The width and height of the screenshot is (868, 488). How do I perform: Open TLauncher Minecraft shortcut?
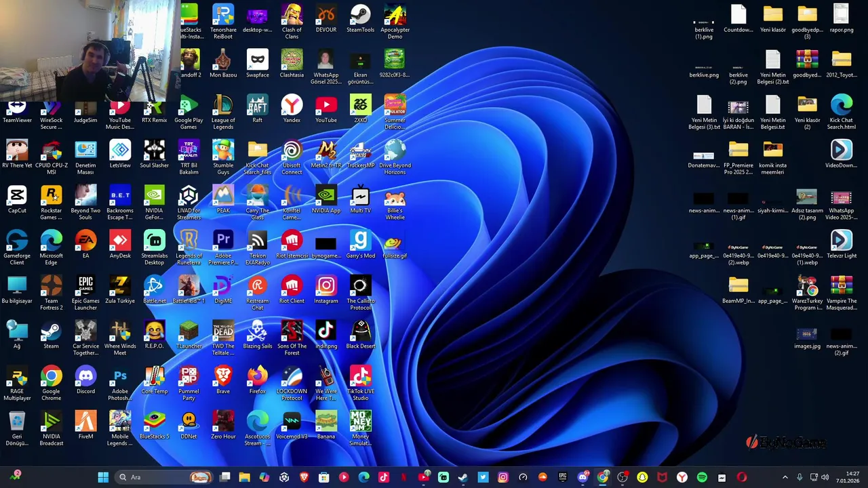point(189,335)
